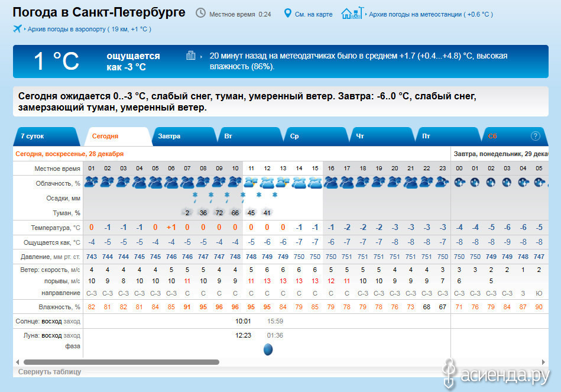Toggle the sun's 'заход' option

(x=72, y=321)
